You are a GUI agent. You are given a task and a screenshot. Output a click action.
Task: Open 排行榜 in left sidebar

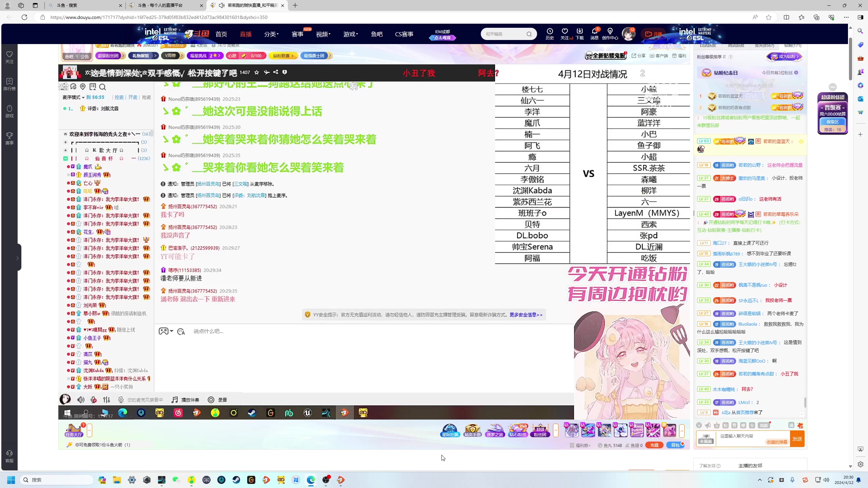[9, 84]
